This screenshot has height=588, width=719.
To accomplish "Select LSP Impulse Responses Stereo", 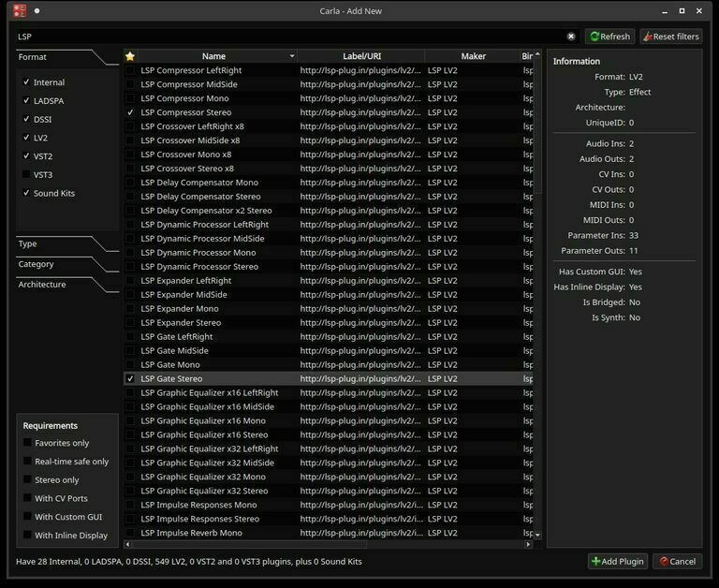I will click(x=329, y=519).
